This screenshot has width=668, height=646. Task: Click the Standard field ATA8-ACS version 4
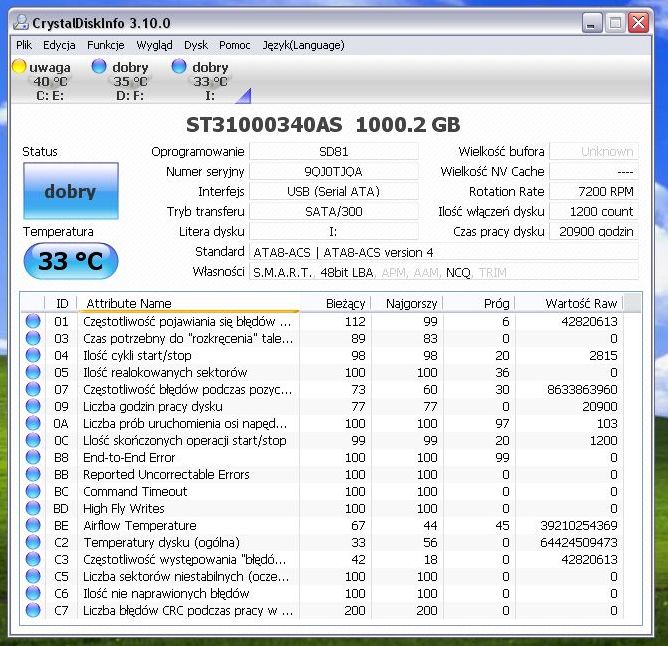[x=444, y=252]
